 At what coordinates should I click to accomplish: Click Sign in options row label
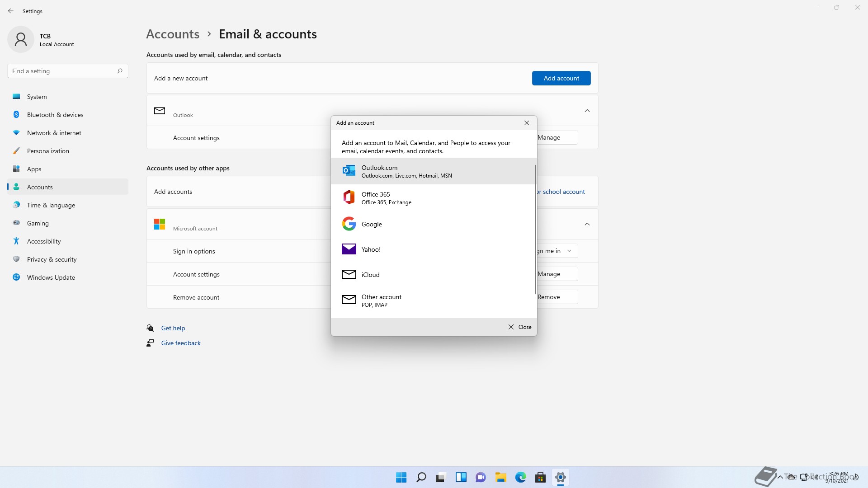[194, 251]
